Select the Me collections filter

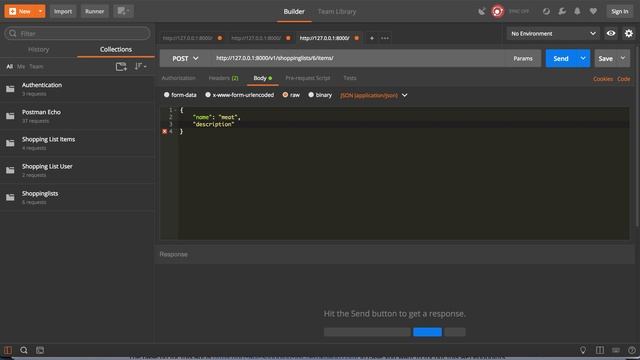[21, 67]
